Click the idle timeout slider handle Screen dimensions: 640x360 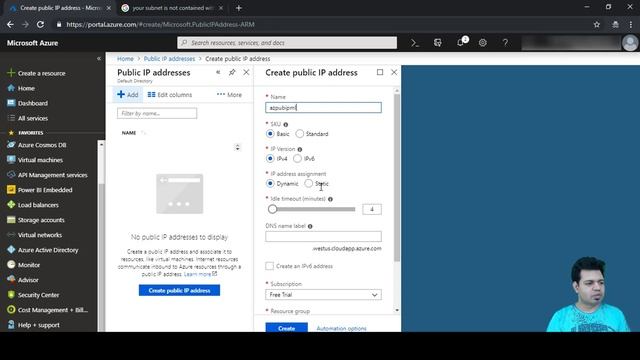click(272, 209)
